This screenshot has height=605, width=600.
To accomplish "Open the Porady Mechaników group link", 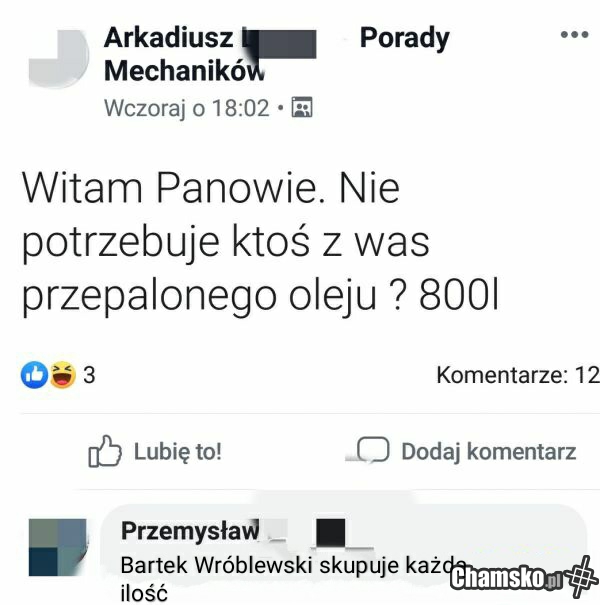I will (x=277, y=54).
